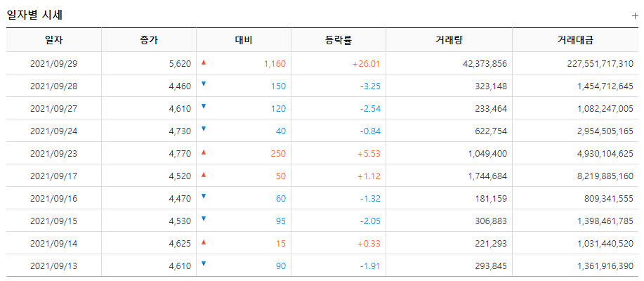Image resolution: width=644 pixels, height=281 pixels.
Task: Select trading value 227,551,717,310
Action: point(600,64)
